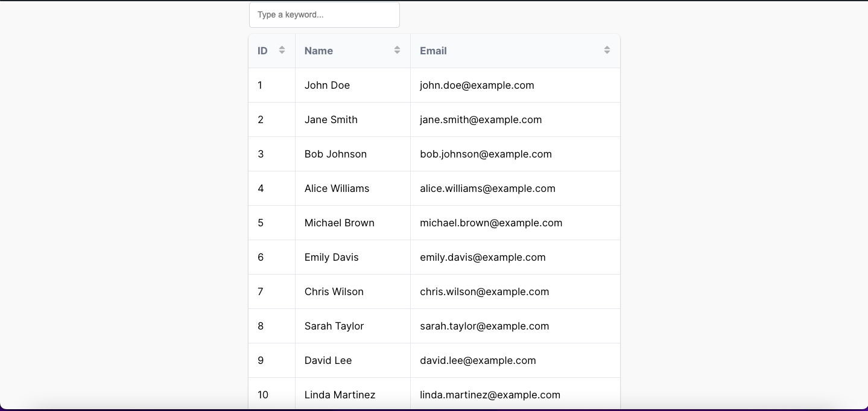Viewport: 868px width, 411px height.
Task: Select the Sarah Taylor name cell
Action: click(353, 326)
